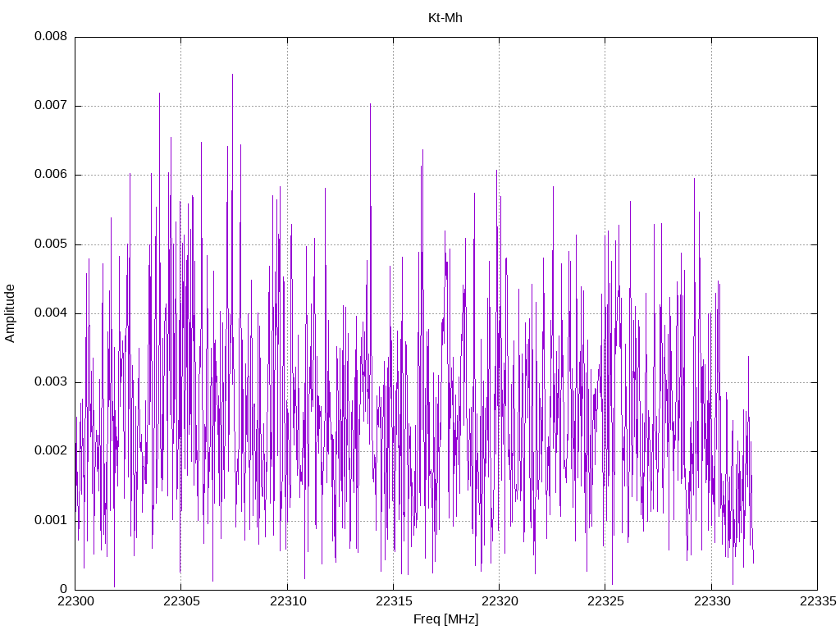
Task: Click y-axis tick label 0
Action: [x=64, y=589]
